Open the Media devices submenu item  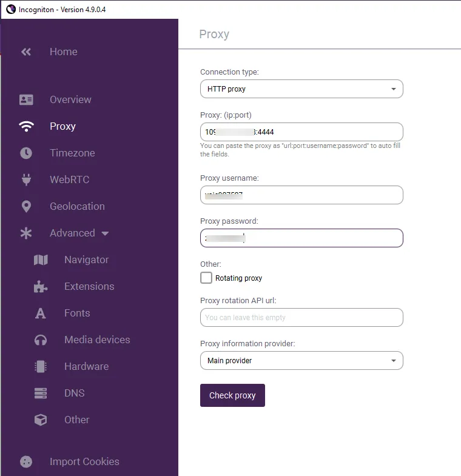point(97,340)
